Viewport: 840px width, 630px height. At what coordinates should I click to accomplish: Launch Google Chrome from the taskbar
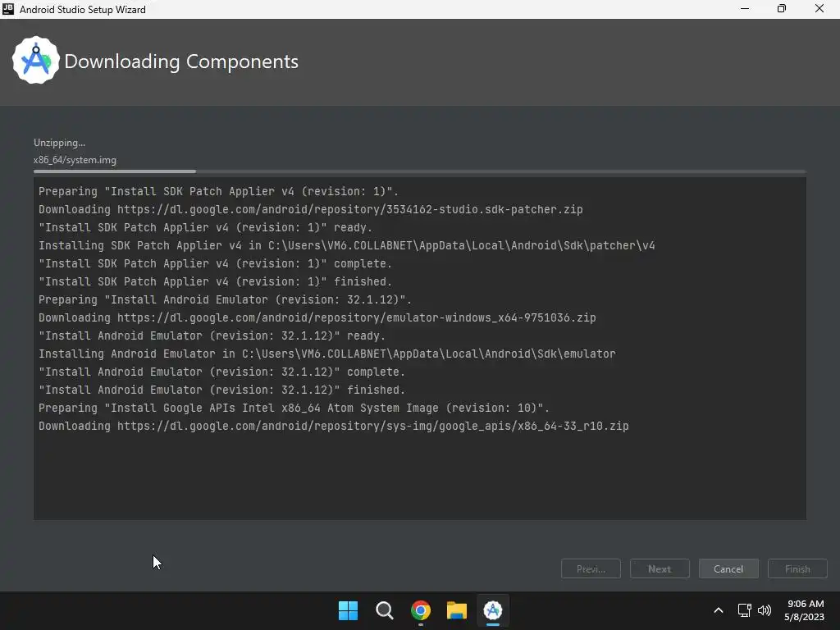(421, 610)
